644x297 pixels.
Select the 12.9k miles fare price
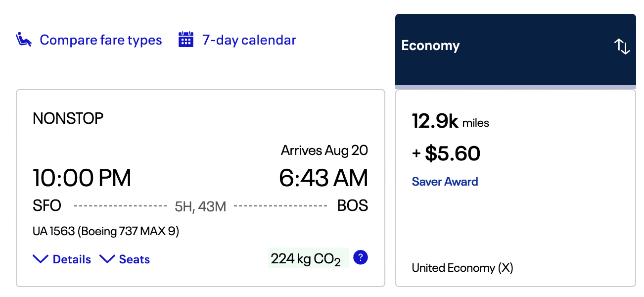(x=450, y=122)
